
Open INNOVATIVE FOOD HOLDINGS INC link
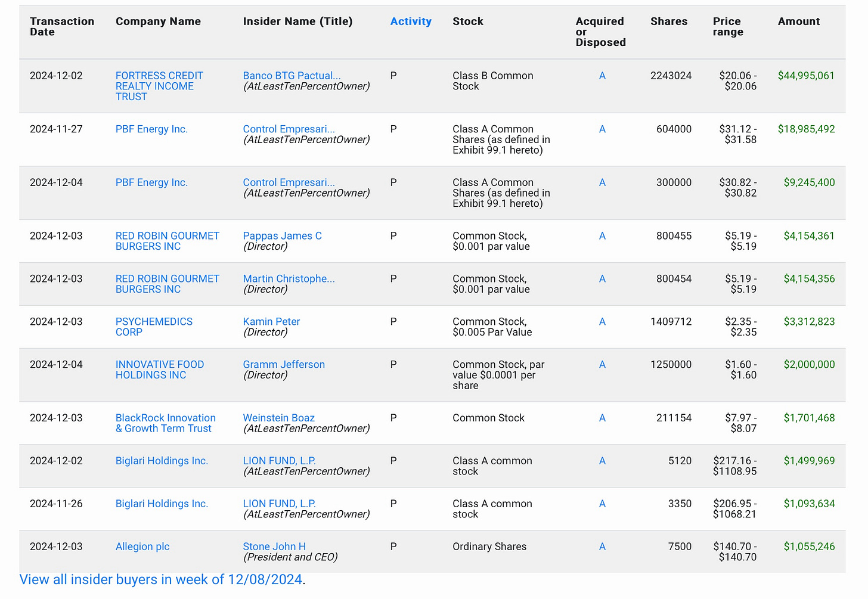tap(160, 370)
